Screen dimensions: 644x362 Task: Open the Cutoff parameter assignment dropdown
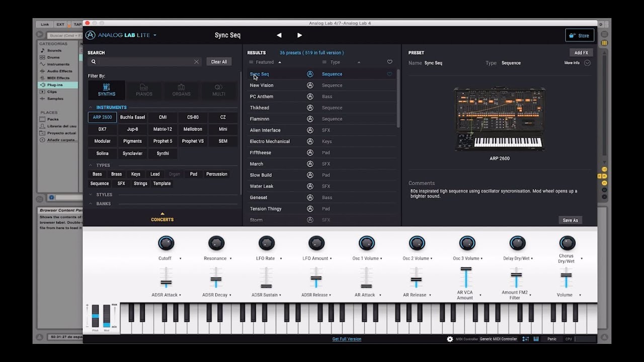[180, 258]
